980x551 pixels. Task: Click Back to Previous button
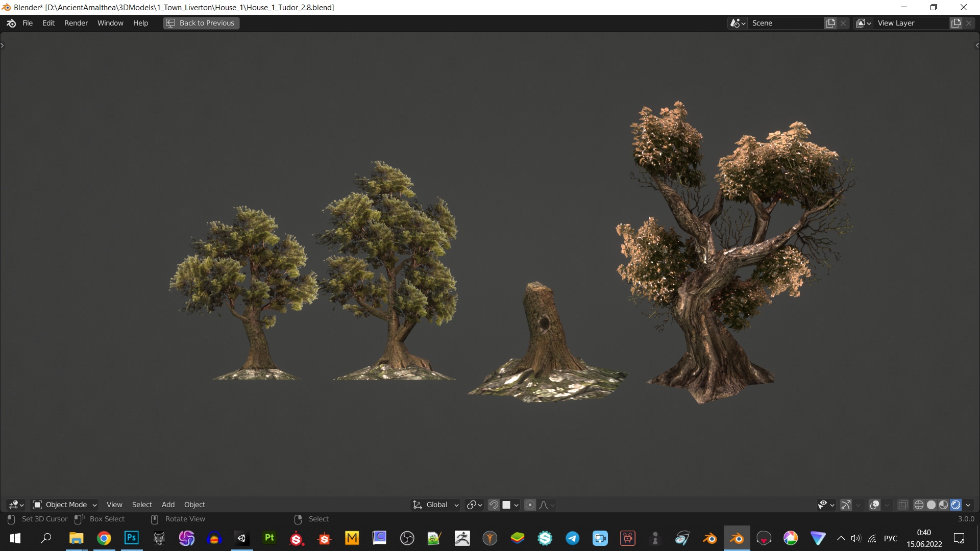tap(201, 23)
